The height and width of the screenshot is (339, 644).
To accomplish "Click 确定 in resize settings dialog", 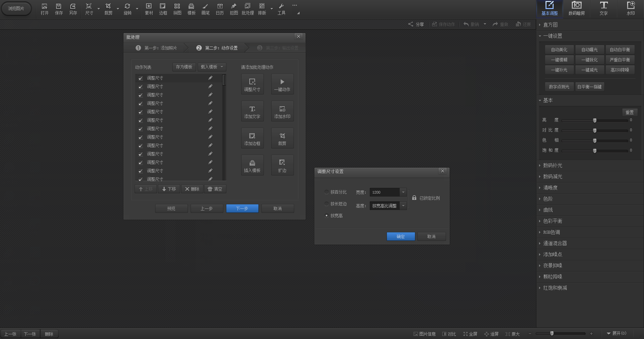I will pyautogui.click(x=401, y=236).
